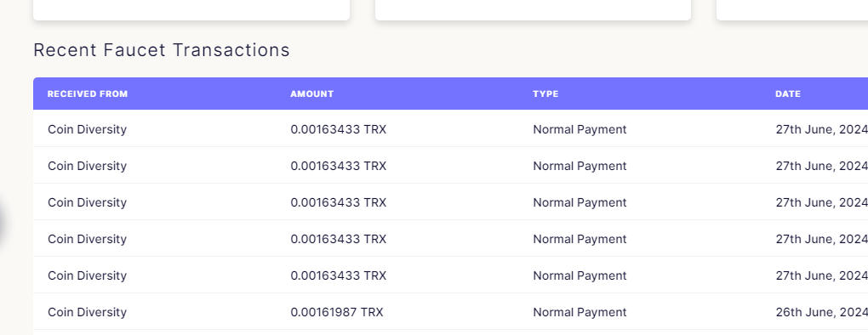
Task: Click Coin Diversity directly below RECEIVED FROM header
Action: pos(87,129)
